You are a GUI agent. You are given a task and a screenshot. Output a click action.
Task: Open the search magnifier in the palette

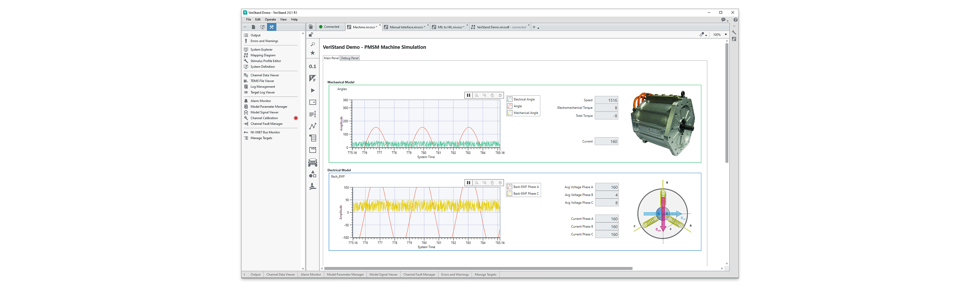pos(313,44)
